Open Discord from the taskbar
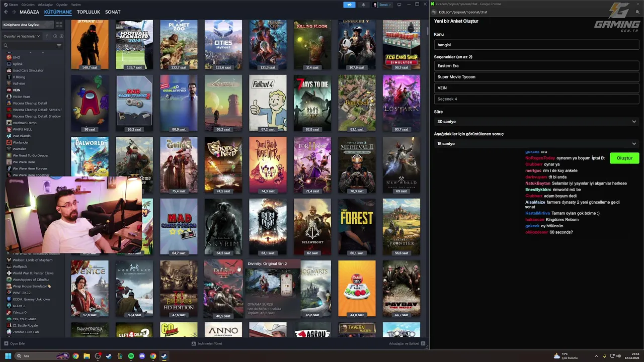This screenshot has width=644, height=362. point(142,356)
